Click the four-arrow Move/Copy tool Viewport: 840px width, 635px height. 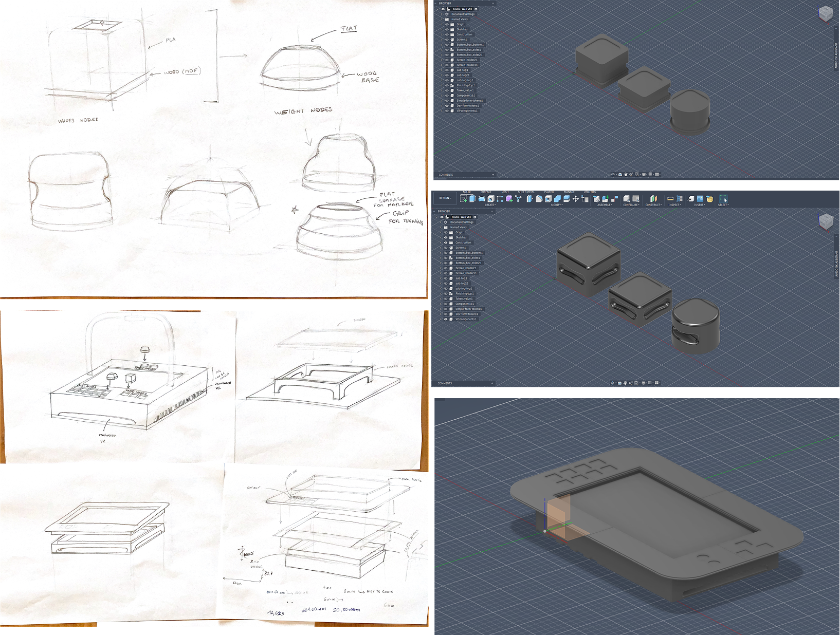[x=575, y=198]
